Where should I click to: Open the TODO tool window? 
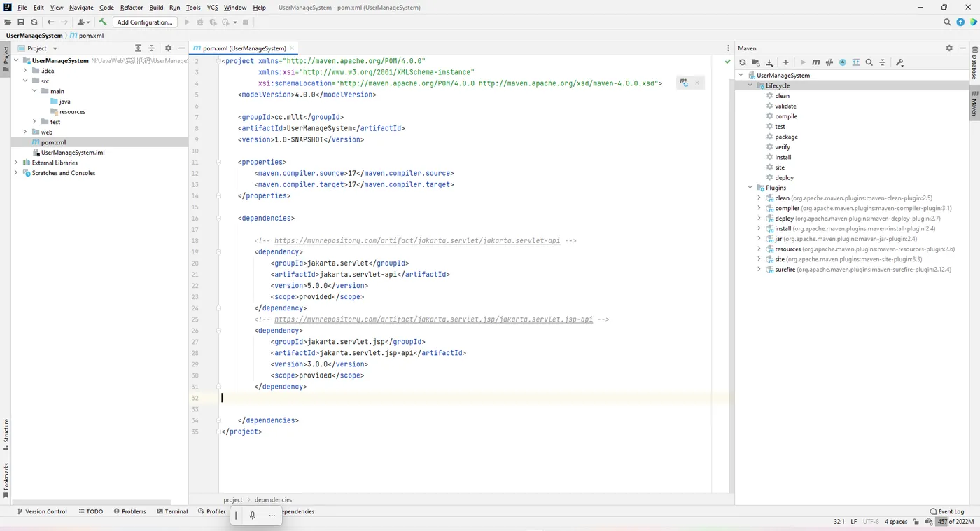tap(90, 511)
